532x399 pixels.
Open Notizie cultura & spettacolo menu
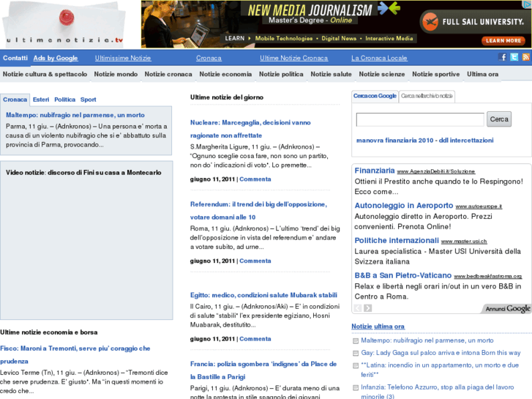click(x=45, y=74)
